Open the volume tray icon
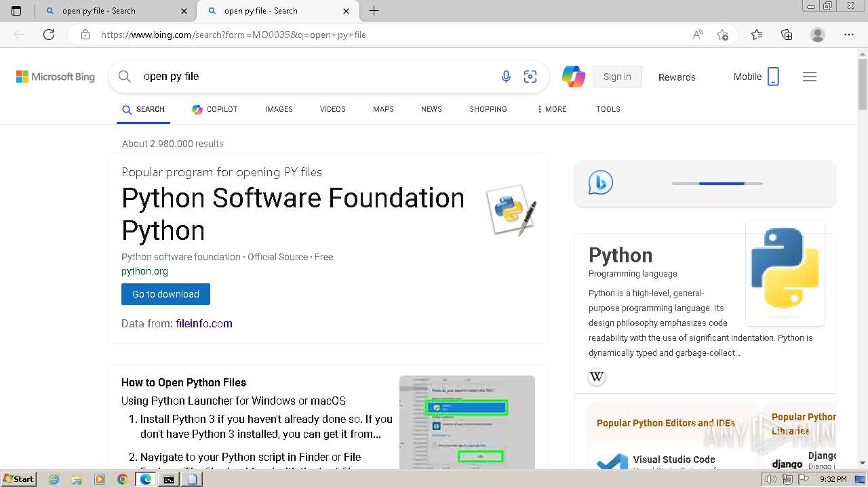The height and width of the screenshot is (488, 868). 771,479
